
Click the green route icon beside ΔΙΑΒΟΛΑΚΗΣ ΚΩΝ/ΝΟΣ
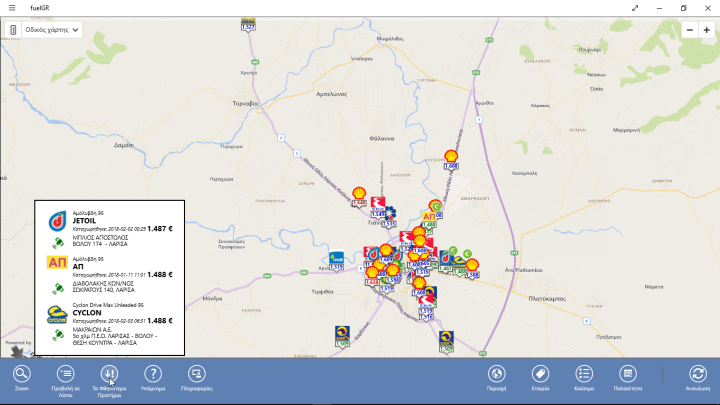click(x=58, y=288)
